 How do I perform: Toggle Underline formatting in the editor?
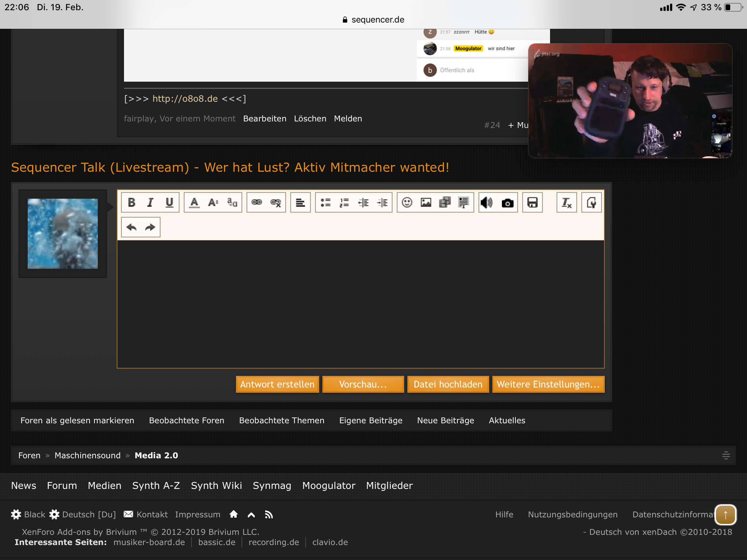(169, 202)
